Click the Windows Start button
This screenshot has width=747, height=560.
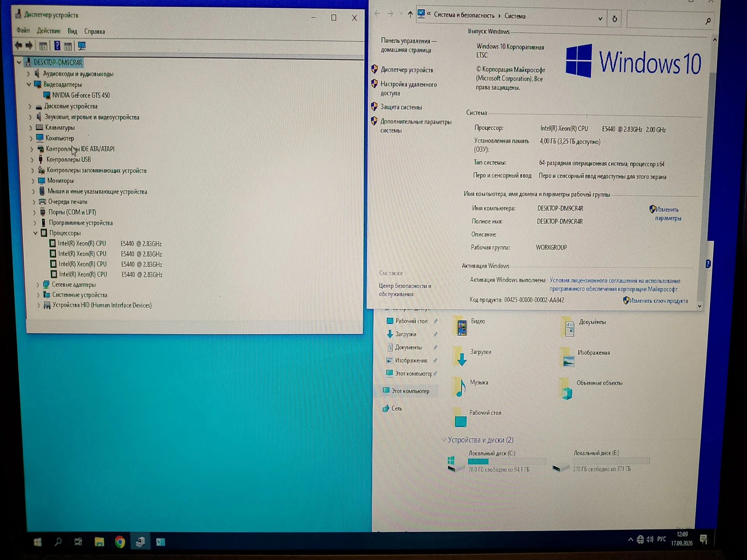point(37,542)
